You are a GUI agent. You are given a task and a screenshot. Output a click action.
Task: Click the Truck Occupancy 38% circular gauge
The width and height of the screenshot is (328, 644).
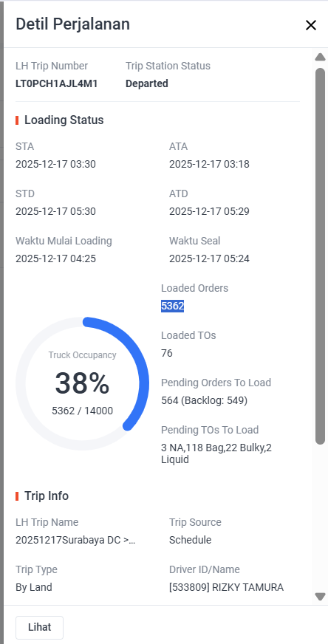point(82,383)
